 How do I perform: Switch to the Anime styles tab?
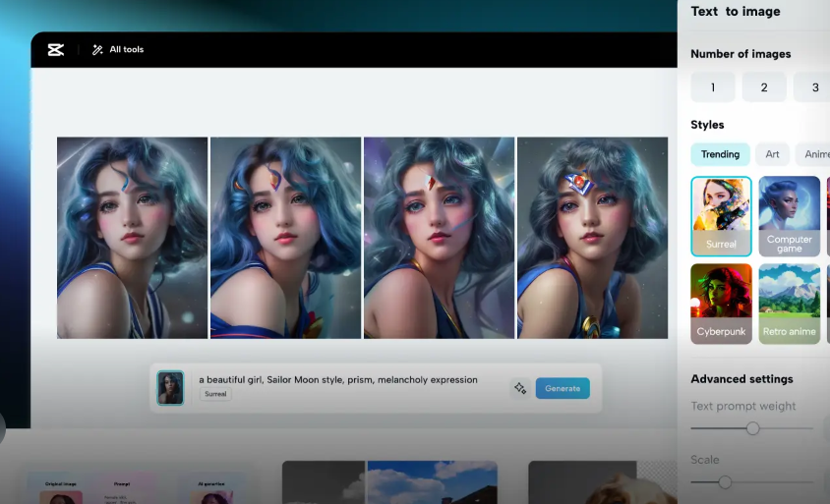814,154
